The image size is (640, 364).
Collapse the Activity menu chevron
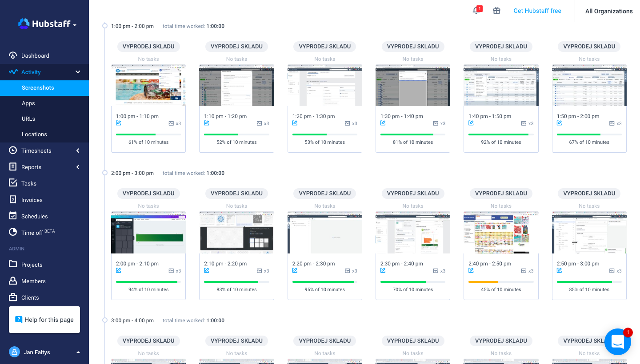[x=78, y=72]
